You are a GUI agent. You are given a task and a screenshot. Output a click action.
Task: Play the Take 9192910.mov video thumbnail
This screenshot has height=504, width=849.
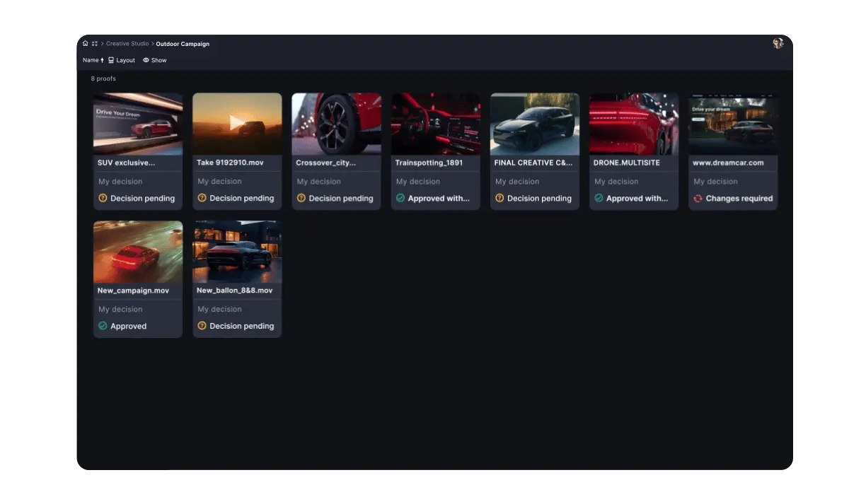[237, 124]
